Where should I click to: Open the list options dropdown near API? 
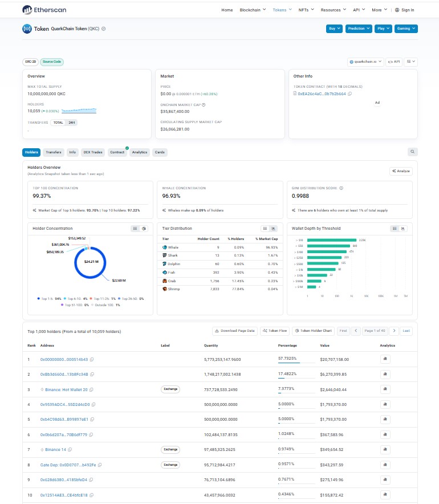[x=410, y=62]
